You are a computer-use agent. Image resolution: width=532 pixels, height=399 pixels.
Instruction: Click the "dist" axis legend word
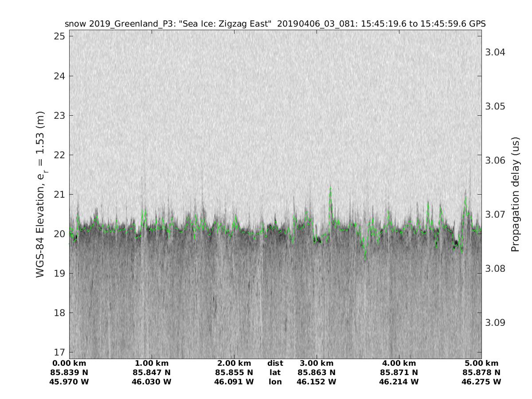(x=275, y=364)
